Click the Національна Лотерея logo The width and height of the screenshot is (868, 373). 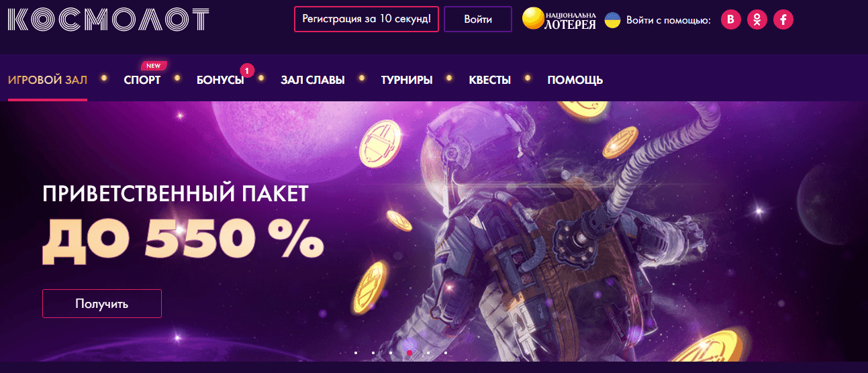[x=559, y=19]
